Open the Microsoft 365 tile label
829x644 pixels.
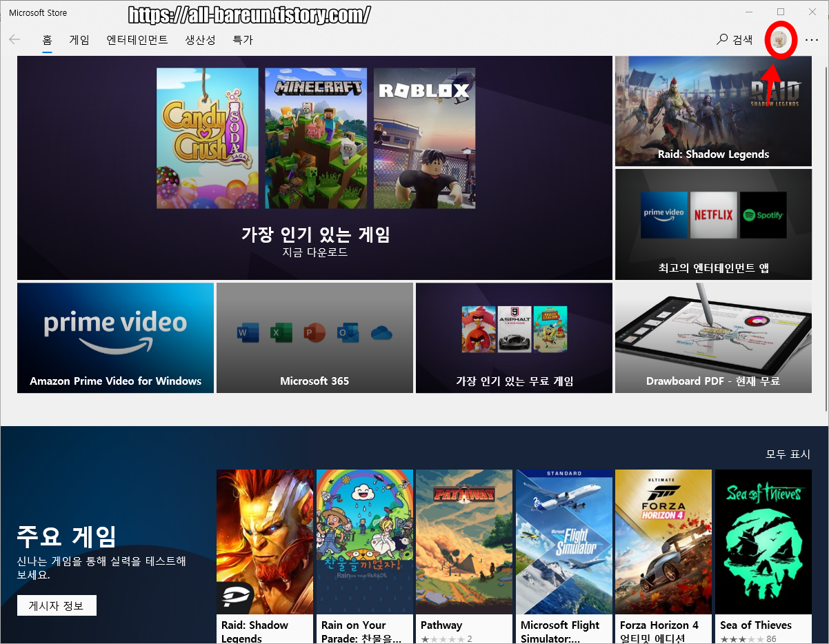314,381
